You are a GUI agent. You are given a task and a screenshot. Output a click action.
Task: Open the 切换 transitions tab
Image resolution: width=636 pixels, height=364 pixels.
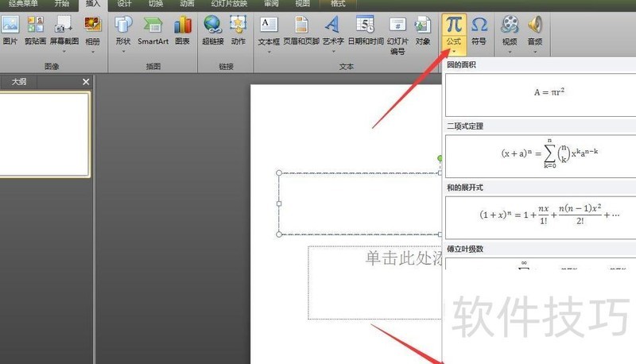pos(155,4)
